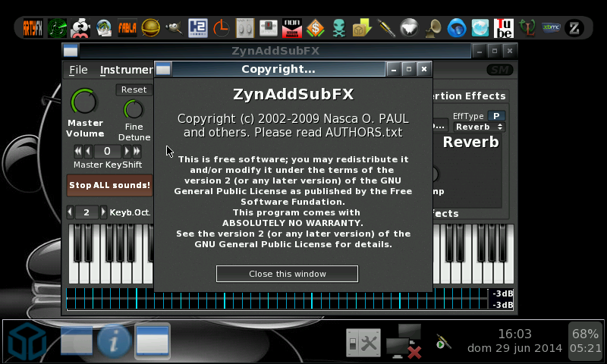Decrease keyboard octave with left arrow
Viewport: 607px width, 364px height.
tap(70, 212)
